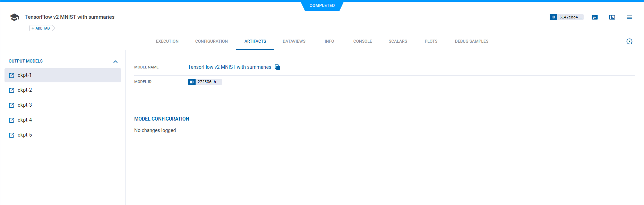
Task: Open the TensorFlow v2 MNIST model name link
Action: (x=229, y=67)
